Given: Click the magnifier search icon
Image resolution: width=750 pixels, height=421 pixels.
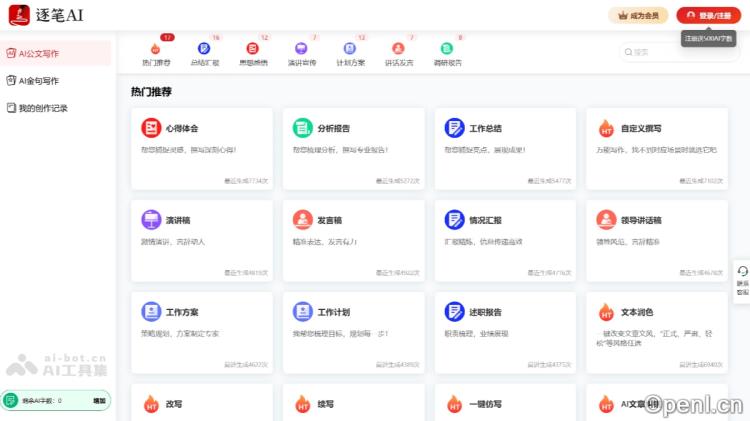Looking at the screenshot, I should point(629,52).
